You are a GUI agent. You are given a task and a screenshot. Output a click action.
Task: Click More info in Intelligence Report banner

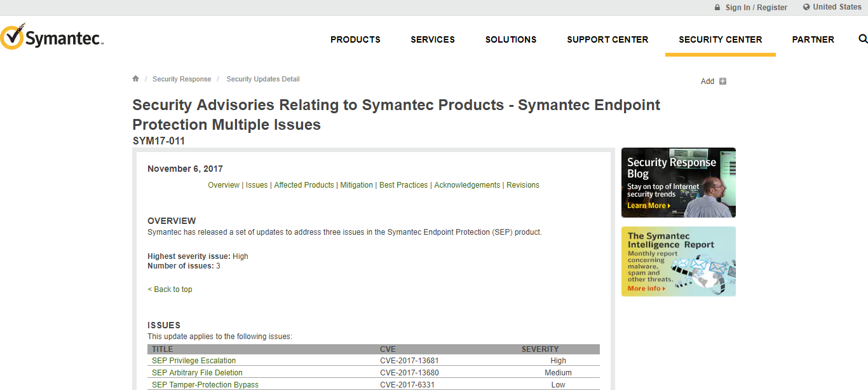[x=647, y=289]
